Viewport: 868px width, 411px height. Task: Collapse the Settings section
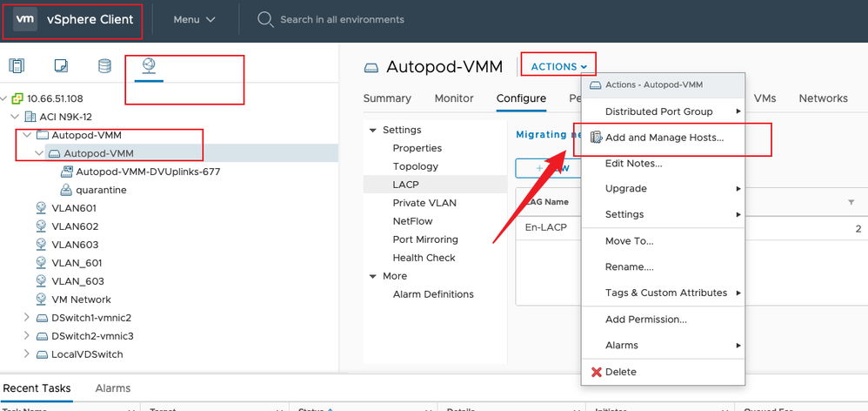(x=373, y=130)
